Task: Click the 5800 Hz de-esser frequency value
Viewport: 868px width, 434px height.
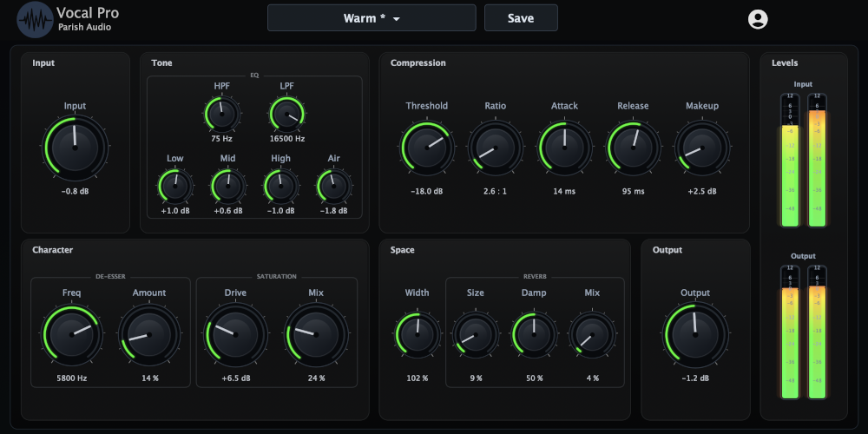Action: 72,378
